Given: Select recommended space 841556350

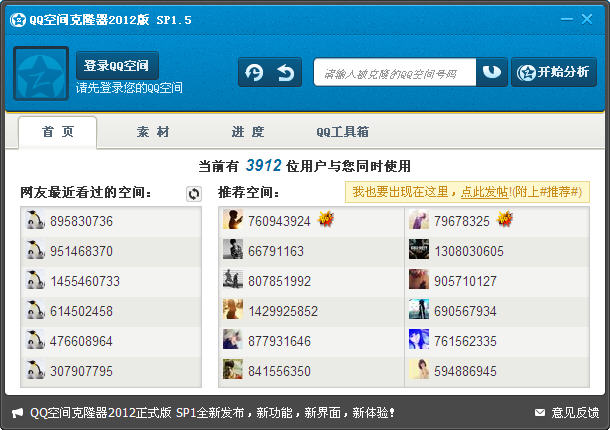Looking at the screenshot, I should (279, 371).
